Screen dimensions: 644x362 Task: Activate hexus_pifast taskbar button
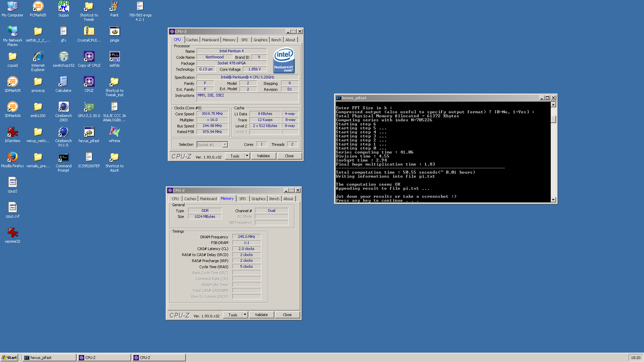click(49, 358)
